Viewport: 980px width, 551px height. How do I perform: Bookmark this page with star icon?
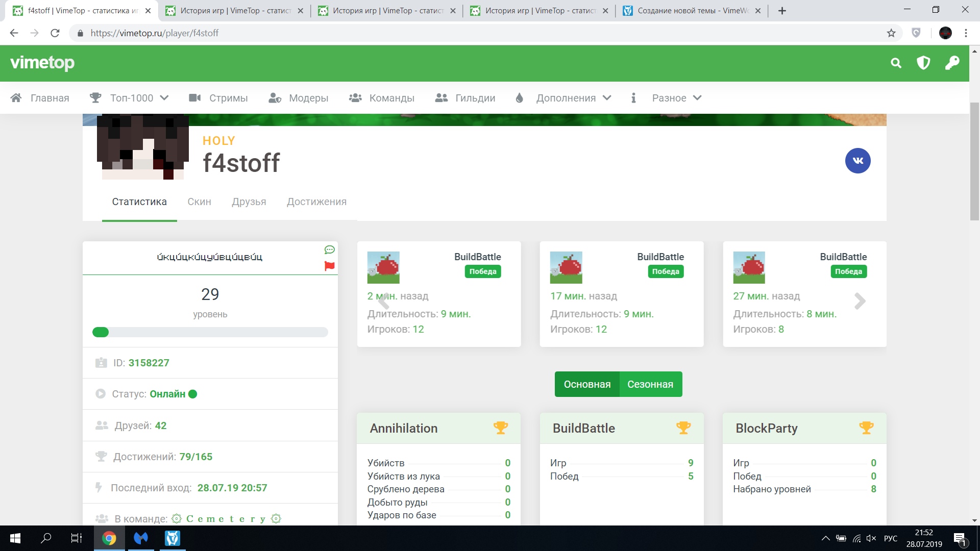pos(891,33)
